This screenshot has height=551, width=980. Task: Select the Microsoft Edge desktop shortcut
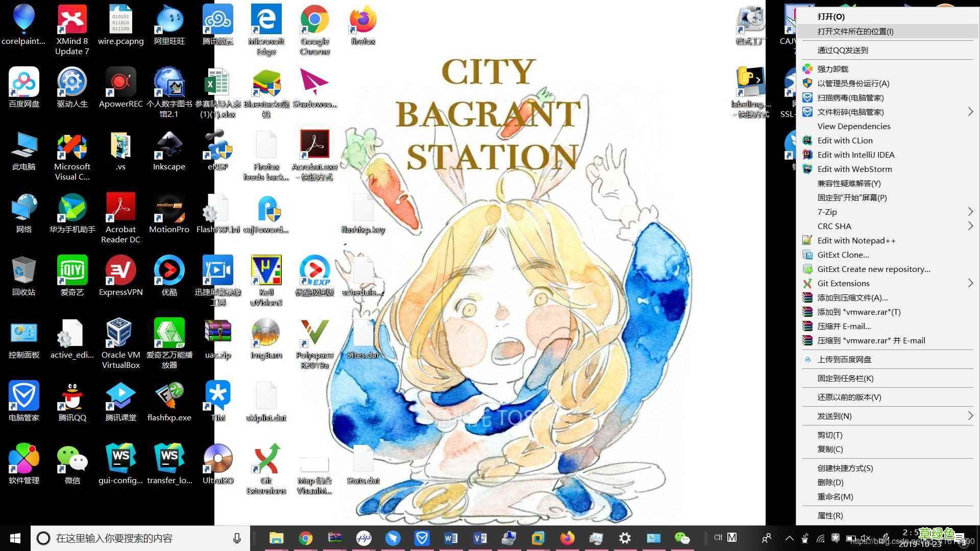[x=266, y=30]
